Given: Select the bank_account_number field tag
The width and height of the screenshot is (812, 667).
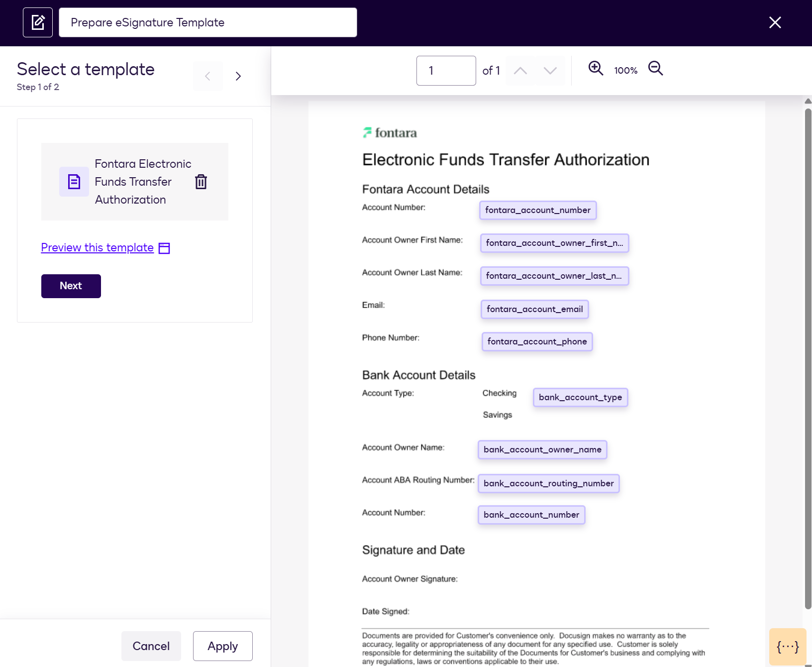Looking at the screenshot, I should pyautogui.click(x=531, y=515).
